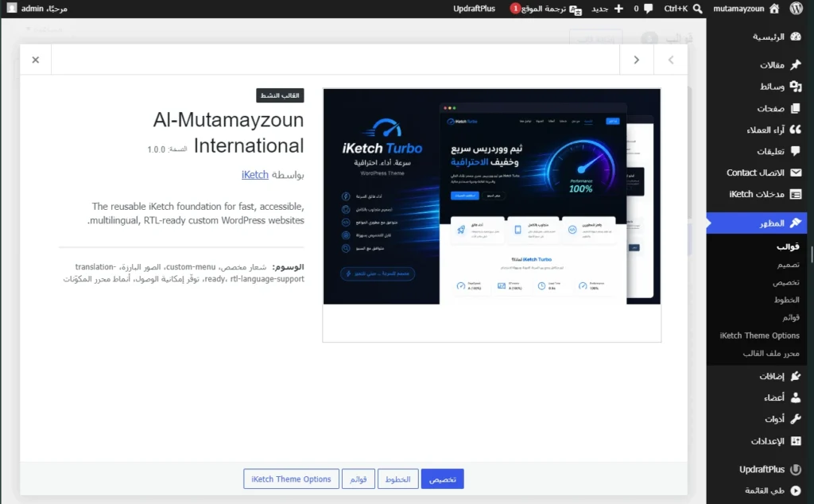Click the إضافات plugin icon
The width and height of the screenshot is (814, 504).
pos(795,376)
